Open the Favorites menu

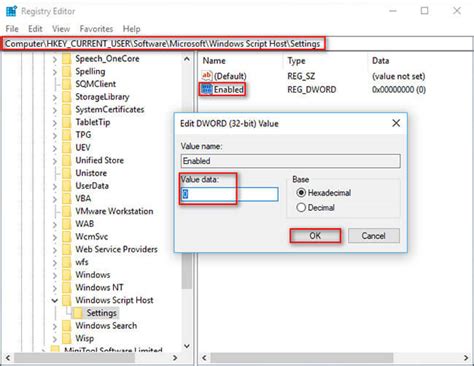tap(96, 29)
